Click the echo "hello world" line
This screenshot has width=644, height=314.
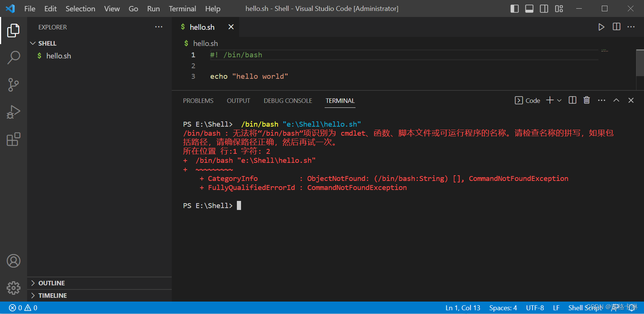point(249,77)
